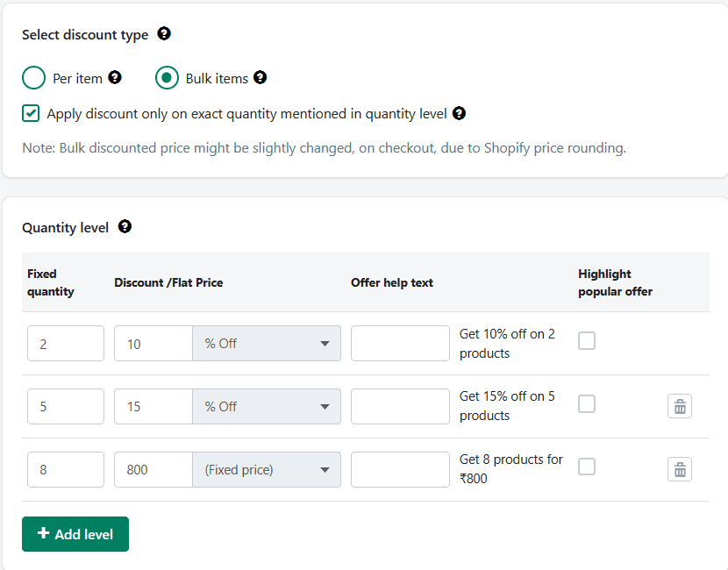Delete the quantity 8 level row

pos(680,469)
